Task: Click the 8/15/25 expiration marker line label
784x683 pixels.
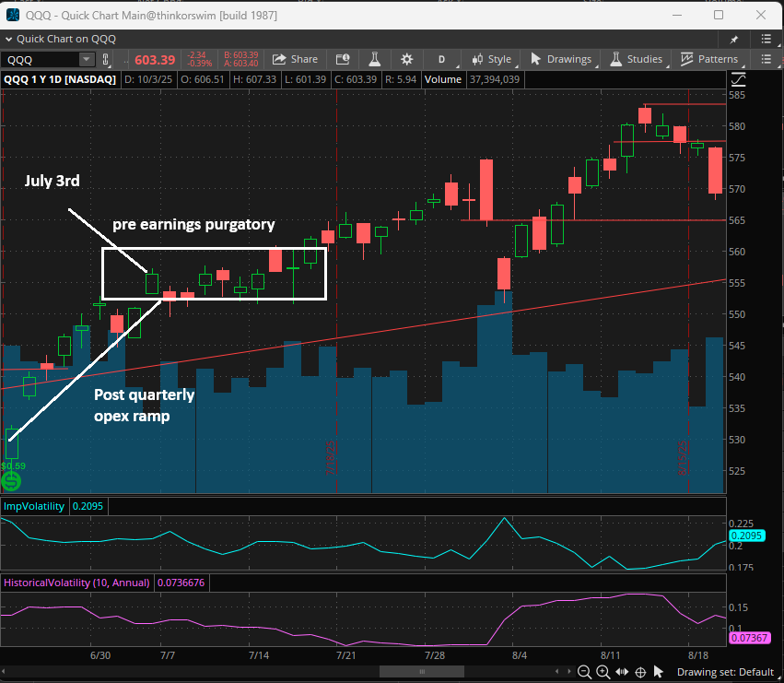Action: [683, 458]
